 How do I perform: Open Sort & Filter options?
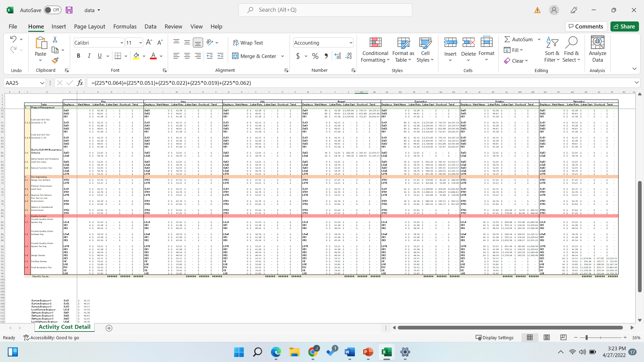552,50
